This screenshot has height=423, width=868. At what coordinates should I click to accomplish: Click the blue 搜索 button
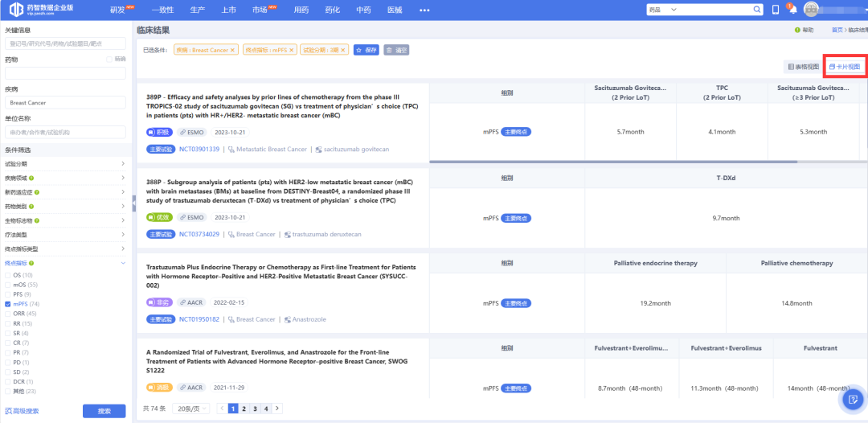point(104,411)
